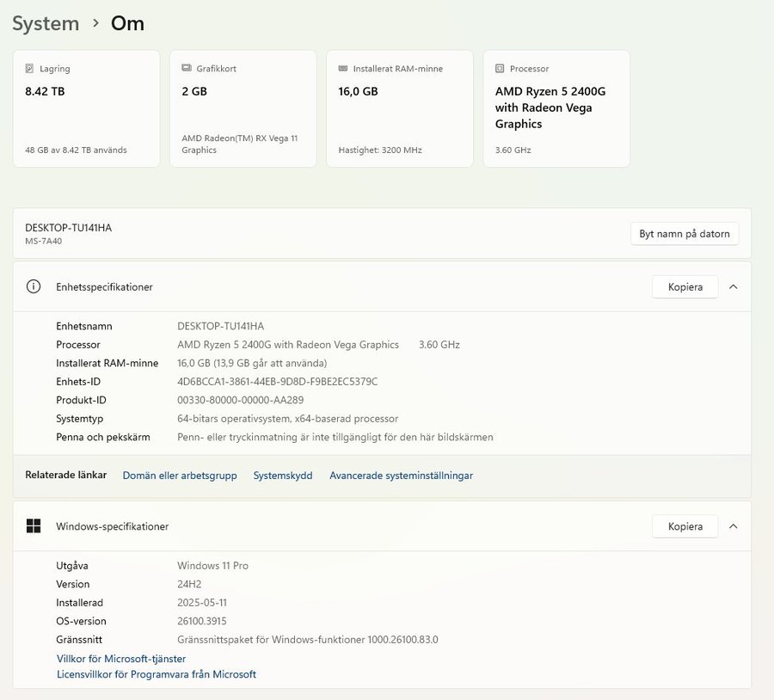Go back to System in the breadcrumb
This screenshot has height=700, width=774.
pyautogui.click(x=46, y=24)
